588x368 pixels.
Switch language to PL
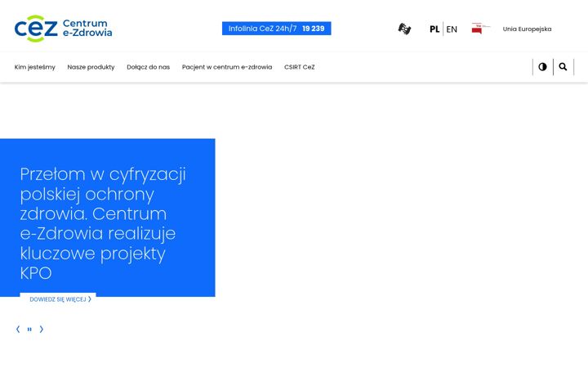pos(434,29)
